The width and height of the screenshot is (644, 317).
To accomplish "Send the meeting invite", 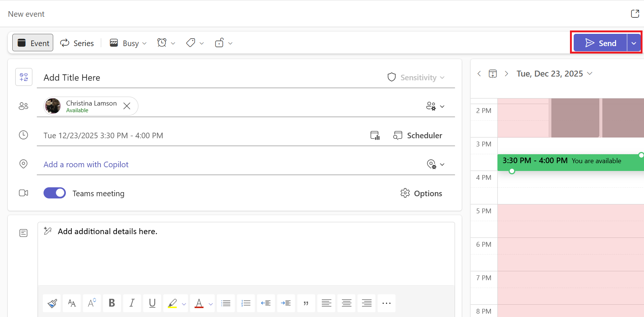I will point(600,43).
